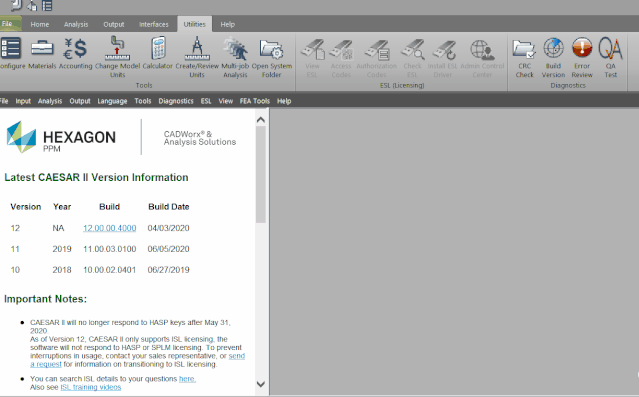Click the 'Latest CAESAR II Version Information' heading
Viewport: 639px width, 397px height.
point(96,178)
